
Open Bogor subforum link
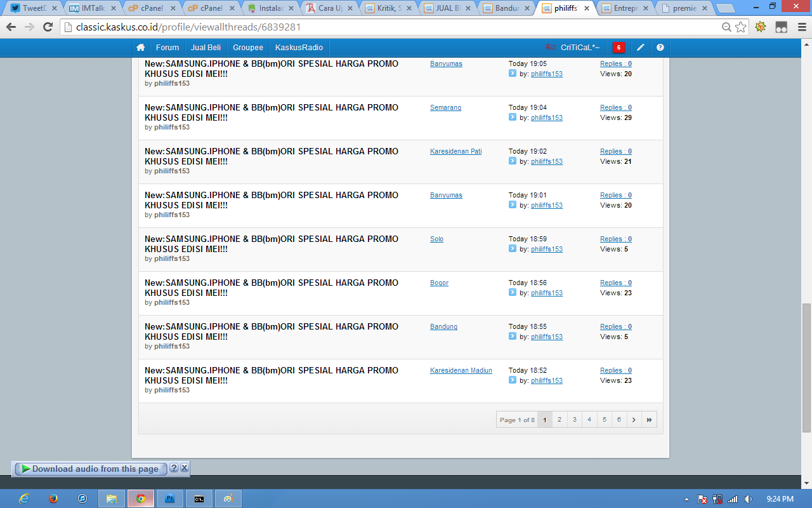(x=439, y=283)
